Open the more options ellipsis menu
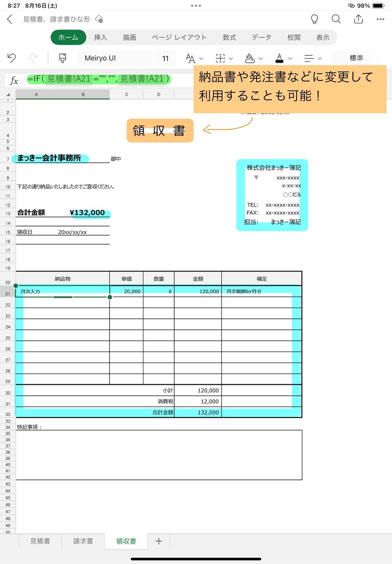This screenshot has width=392, height=564. tap(381, 19)
